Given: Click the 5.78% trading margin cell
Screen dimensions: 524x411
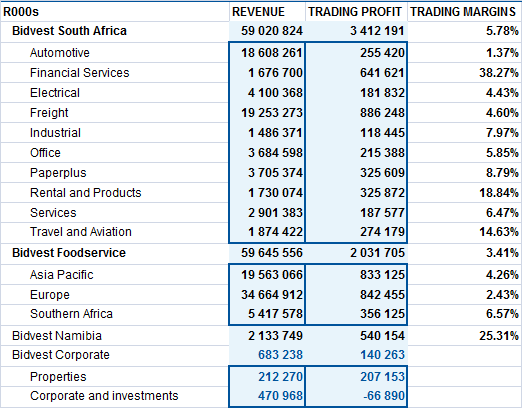Looking at the screenshot, I should coord(502,31).
